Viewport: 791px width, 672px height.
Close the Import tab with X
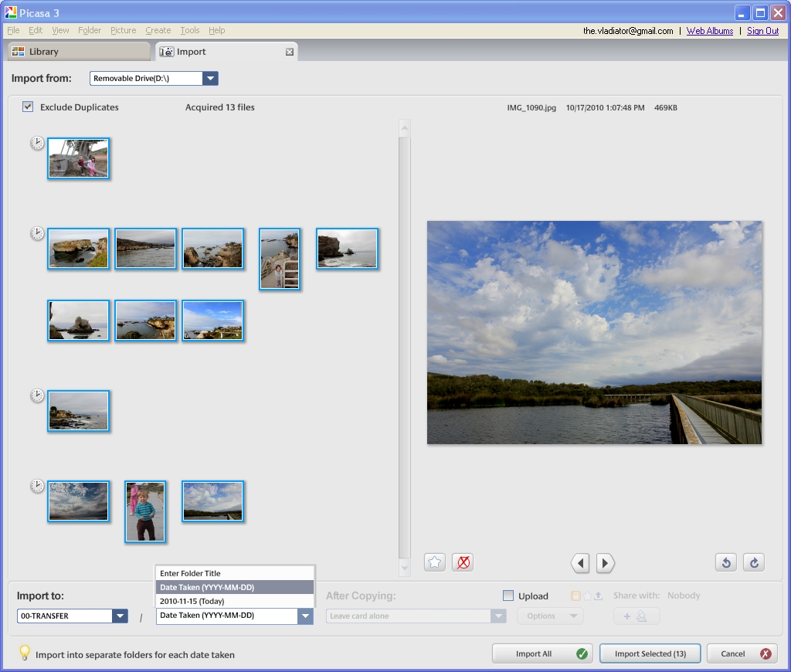tap(290, 52)
